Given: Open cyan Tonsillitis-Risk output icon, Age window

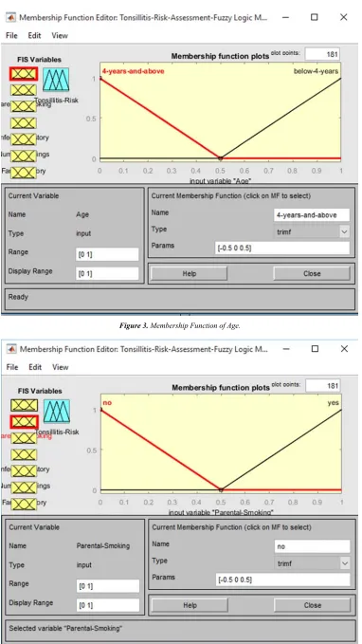Looking at the screenshot, I should click(x=56, y=80).
